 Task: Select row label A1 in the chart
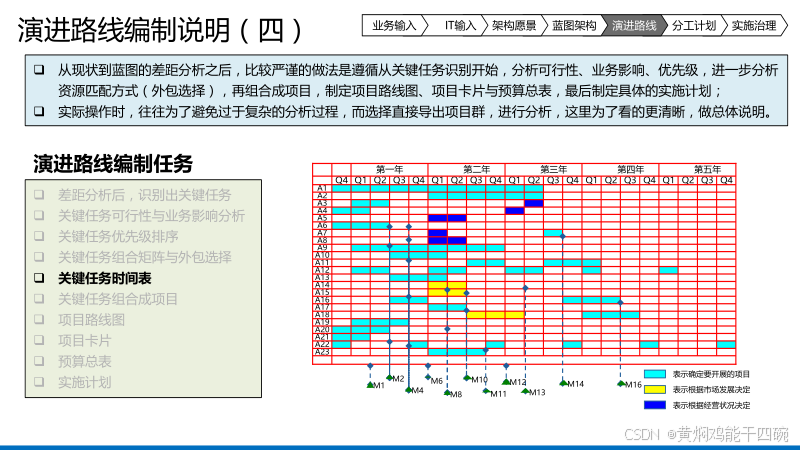[x=322, y=188]
